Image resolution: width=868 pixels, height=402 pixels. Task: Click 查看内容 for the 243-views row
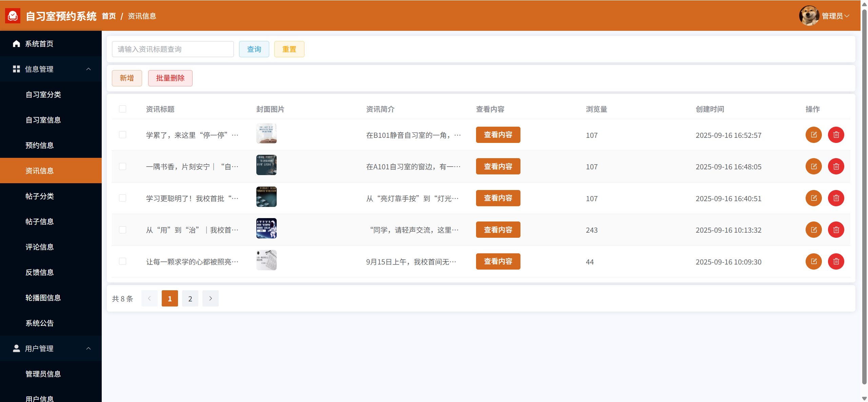pyautogui.click(x=498, y=230)
